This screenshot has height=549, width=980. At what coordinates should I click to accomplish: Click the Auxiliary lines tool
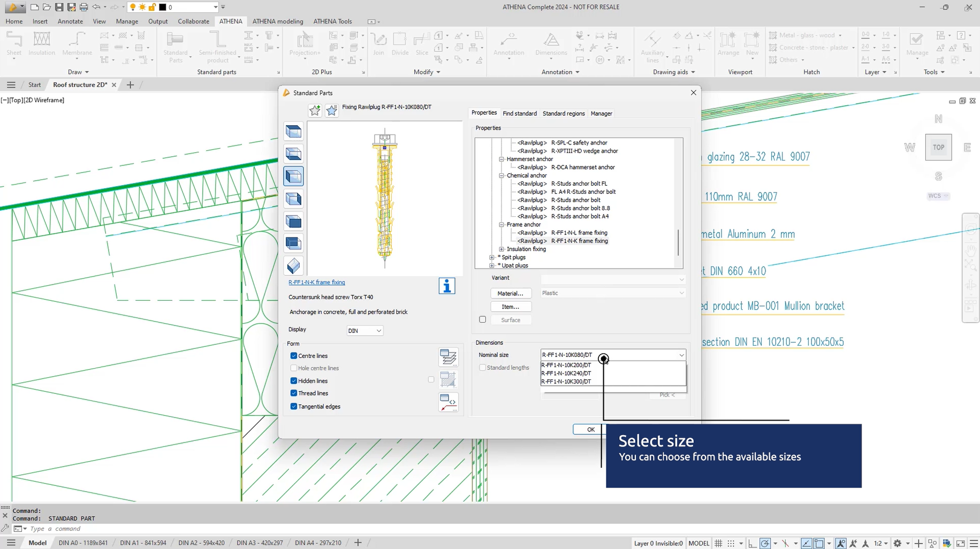(652, 47)
